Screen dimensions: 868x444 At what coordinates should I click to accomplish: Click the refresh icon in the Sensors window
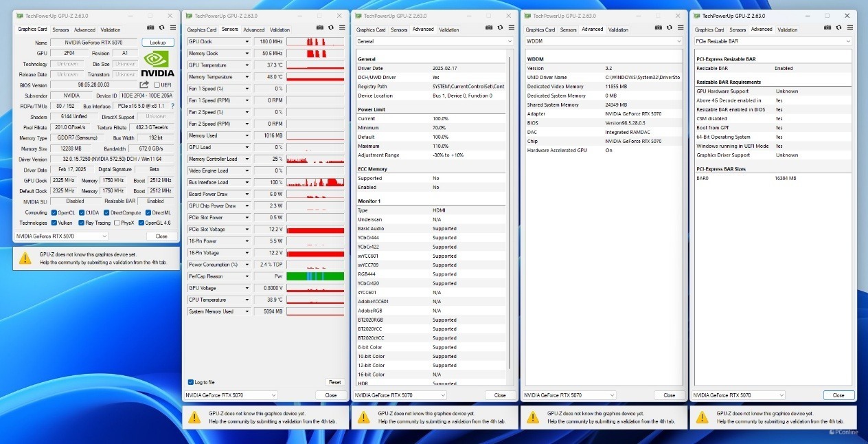click(x=330, y=27)
